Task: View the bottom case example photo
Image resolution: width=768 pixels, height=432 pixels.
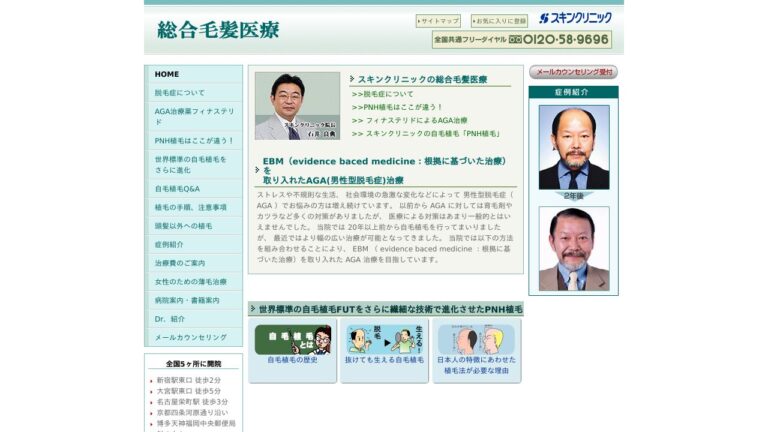Action: [x=573, y=249]
